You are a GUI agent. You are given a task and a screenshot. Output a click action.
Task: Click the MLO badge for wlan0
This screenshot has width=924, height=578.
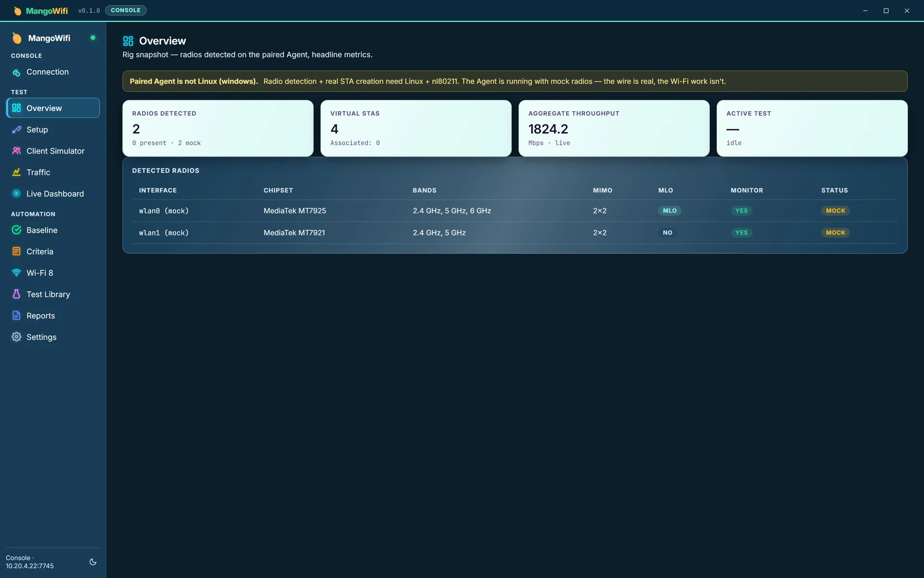pos(669,210)
